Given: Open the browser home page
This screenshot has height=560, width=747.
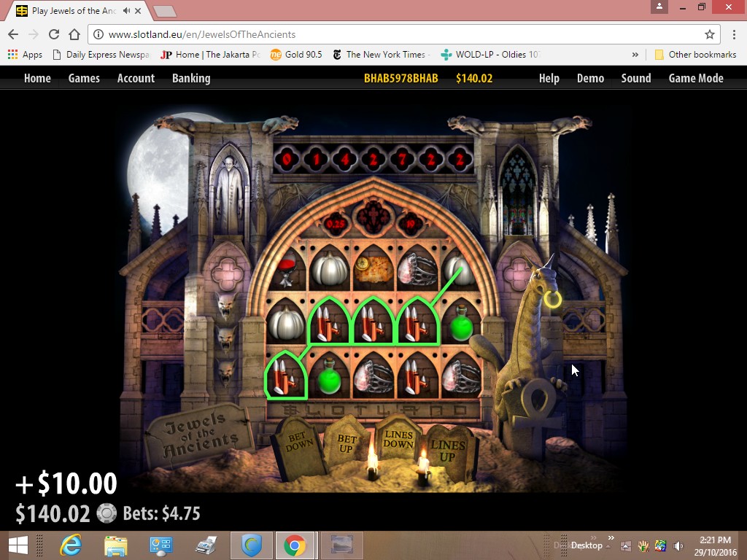Looking at the screenshot, I should [74, 34].
